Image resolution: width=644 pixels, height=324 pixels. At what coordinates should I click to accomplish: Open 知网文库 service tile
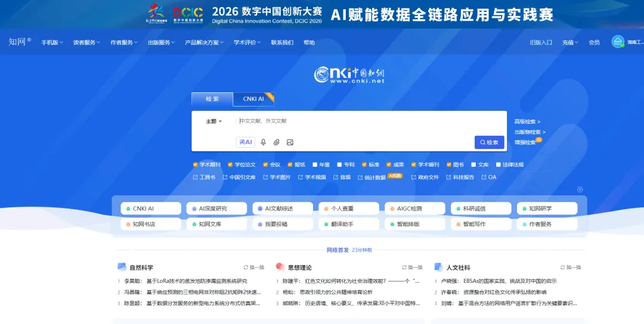pyautogui.click(x=217, y=224)
